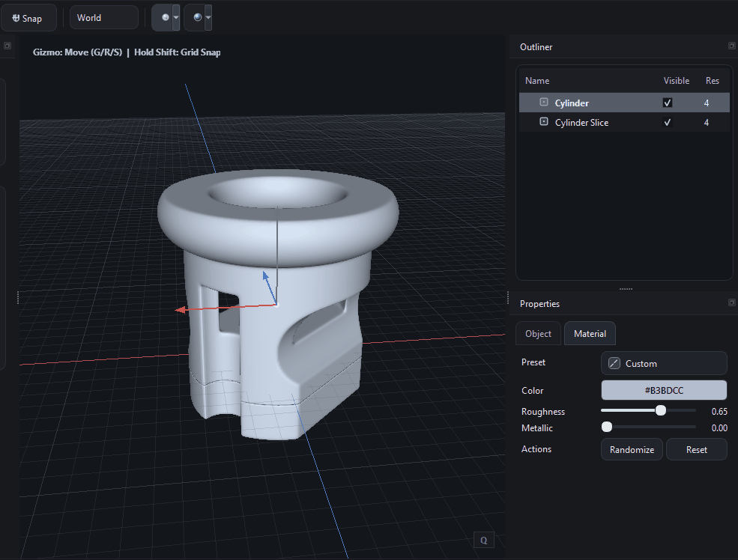
Task: Hide the Cylinder Slice object
Action: [668, 122]
